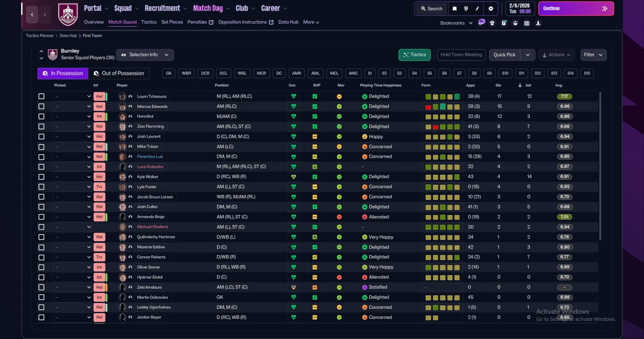
Task: Click the squad group icon in bookmarks row
Action: [x=515, y=23]
